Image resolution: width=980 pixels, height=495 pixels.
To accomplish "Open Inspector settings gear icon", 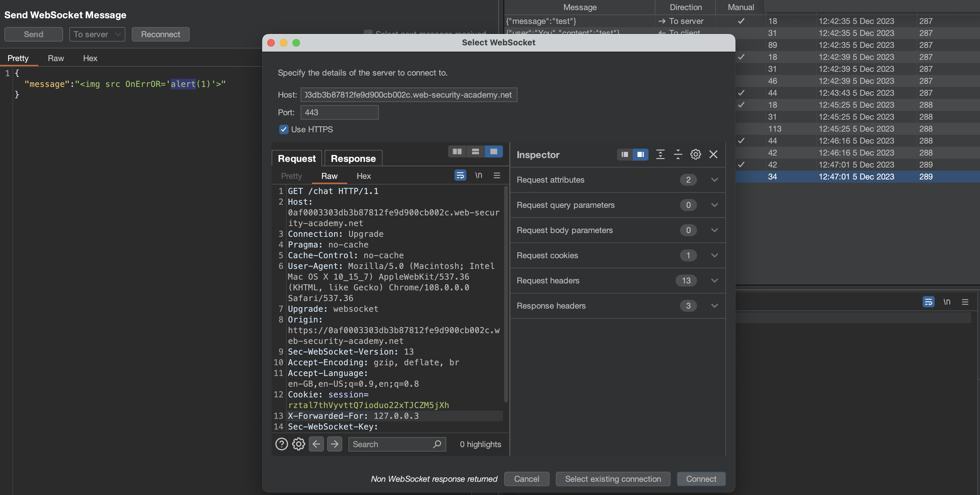I will [x=695, y=154].
